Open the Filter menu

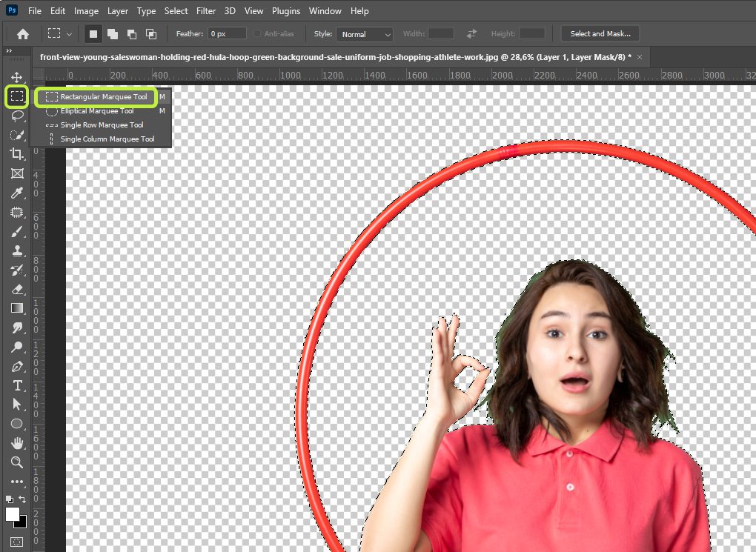(x=206, y=10)
